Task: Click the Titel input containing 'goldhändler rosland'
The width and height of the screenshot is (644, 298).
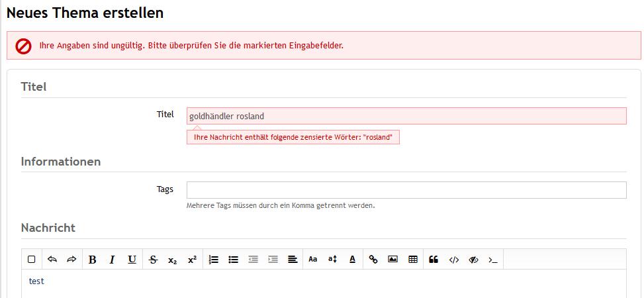Action: click(406, 116)
